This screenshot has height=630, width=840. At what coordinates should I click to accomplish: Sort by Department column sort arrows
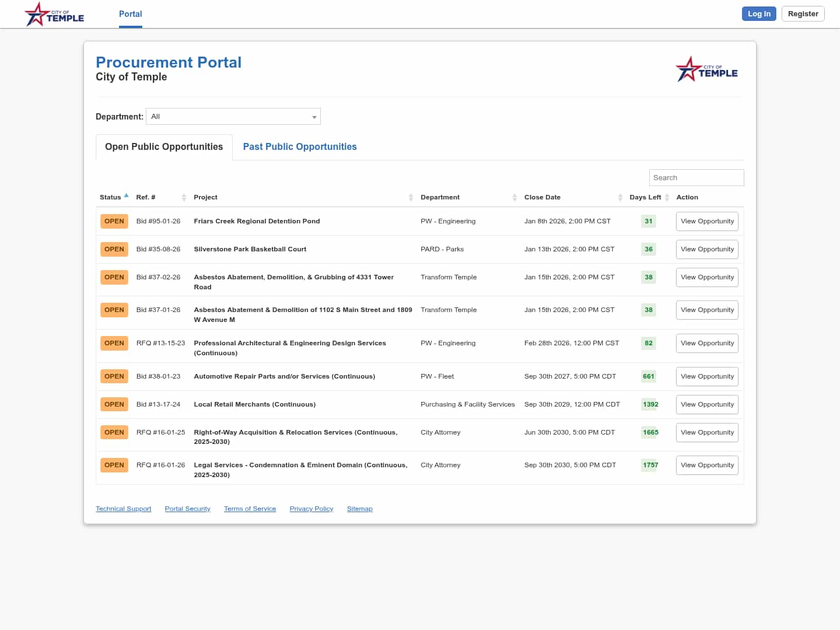(x=514, y=198)
